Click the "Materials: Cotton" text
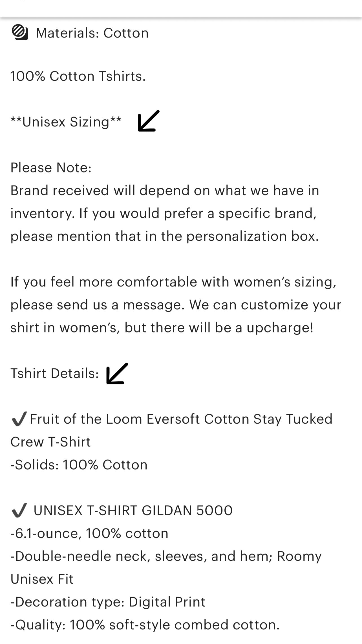 pos(92,33)
